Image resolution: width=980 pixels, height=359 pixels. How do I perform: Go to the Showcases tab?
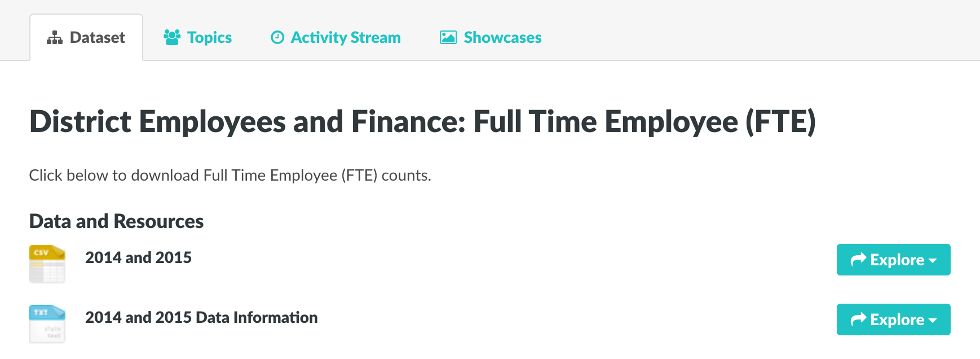pos(502,37)
